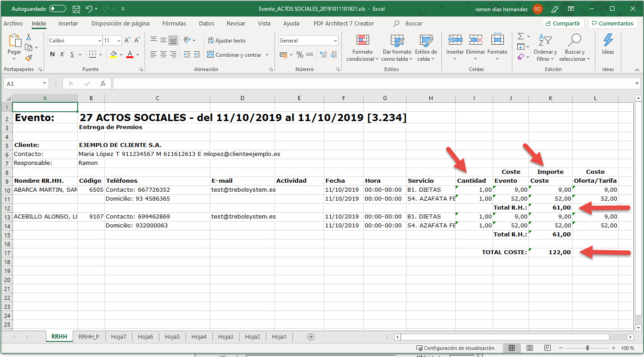Click the Compartir button
The width and height of the screenshot is (644, 357).
[x=563, y=23]
